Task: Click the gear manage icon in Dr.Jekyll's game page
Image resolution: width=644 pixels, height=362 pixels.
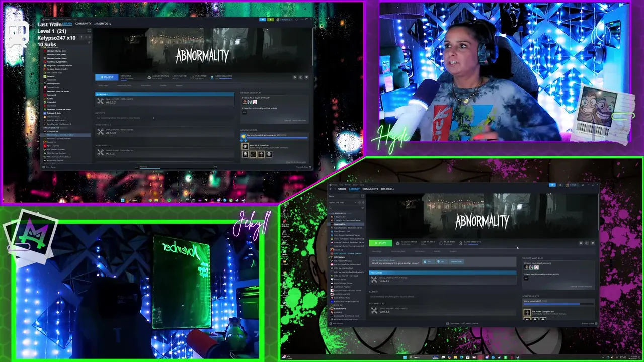Action: [581, 243]
